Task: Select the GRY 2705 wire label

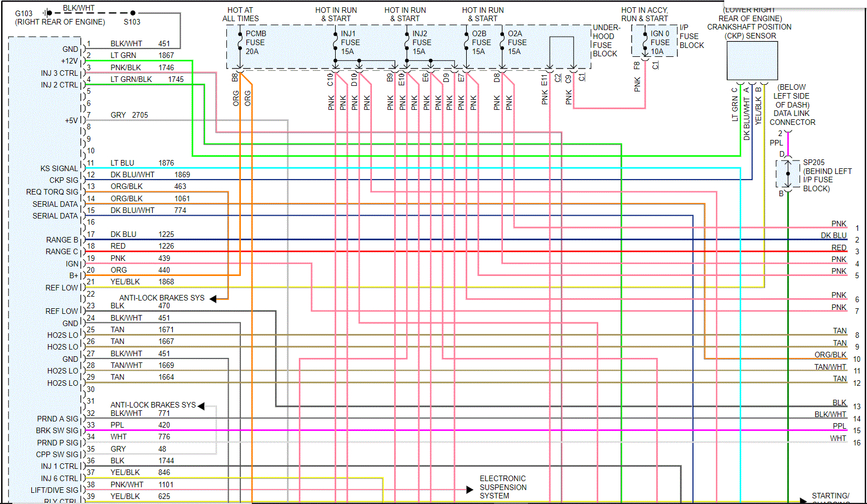Action: 129,115
